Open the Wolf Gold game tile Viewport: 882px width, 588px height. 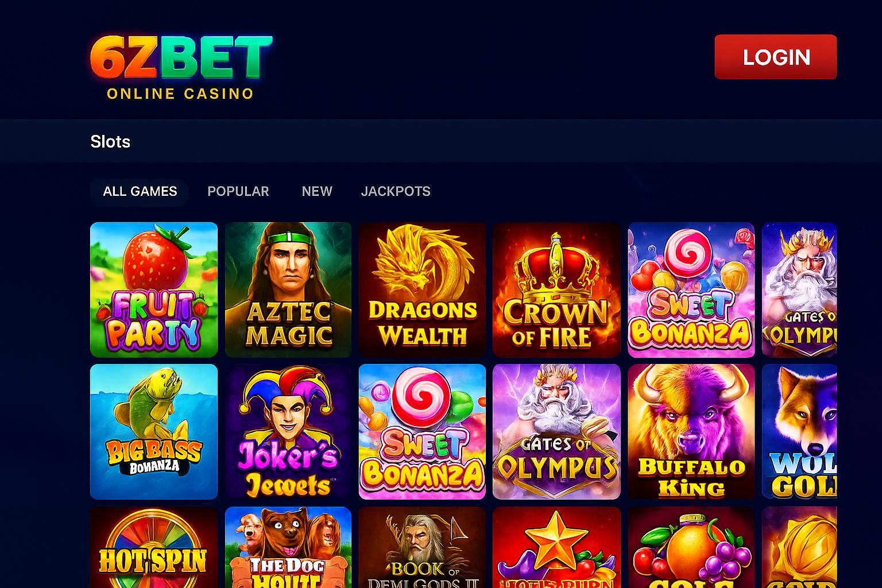pyautogui.click(x=799, y=432)
